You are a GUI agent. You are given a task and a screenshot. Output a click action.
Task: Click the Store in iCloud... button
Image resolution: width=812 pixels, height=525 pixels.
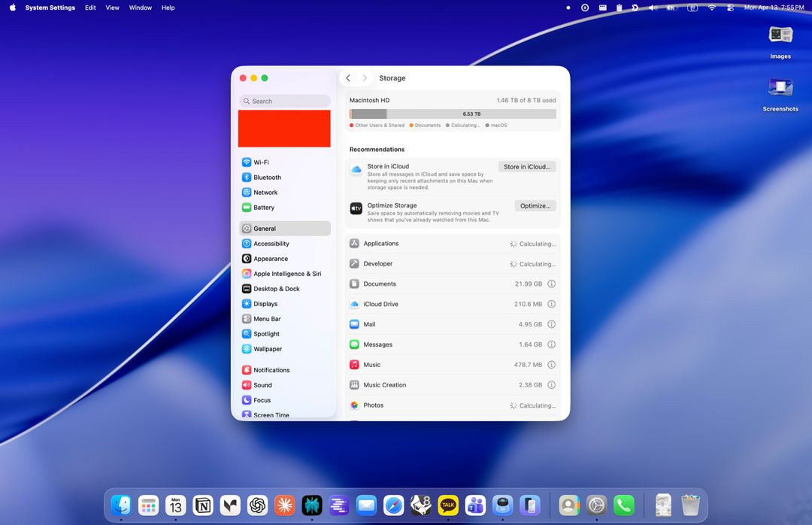tap(527, 167)
